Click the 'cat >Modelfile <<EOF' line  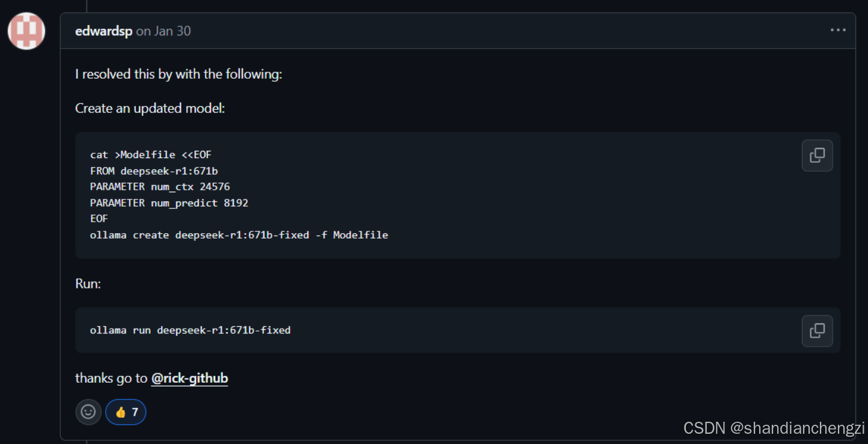151,155
